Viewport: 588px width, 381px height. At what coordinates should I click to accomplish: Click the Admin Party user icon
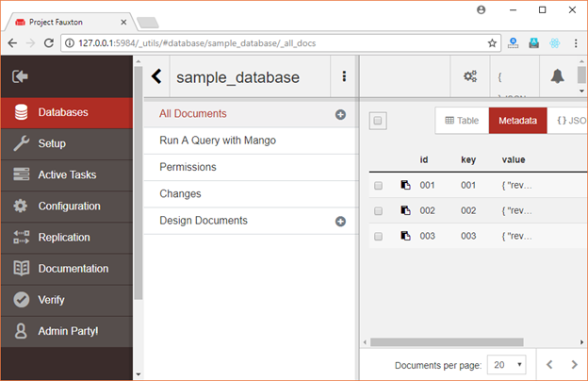(21, 331)
